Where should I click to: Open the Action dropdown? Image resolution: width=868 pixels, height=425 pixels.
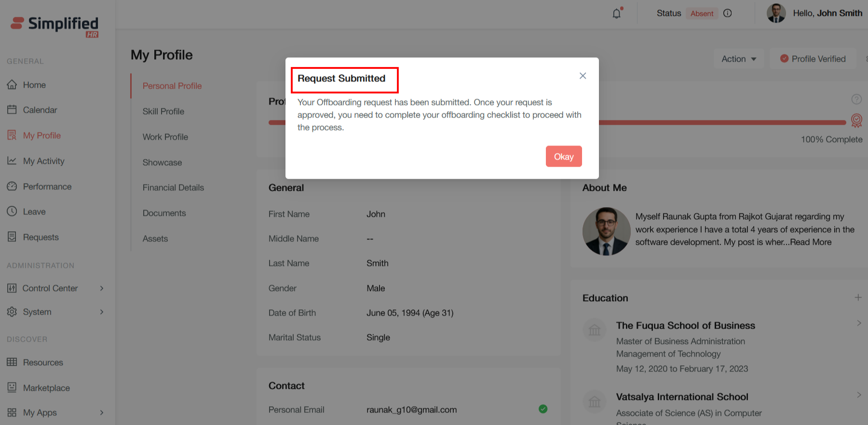[738, 59]
